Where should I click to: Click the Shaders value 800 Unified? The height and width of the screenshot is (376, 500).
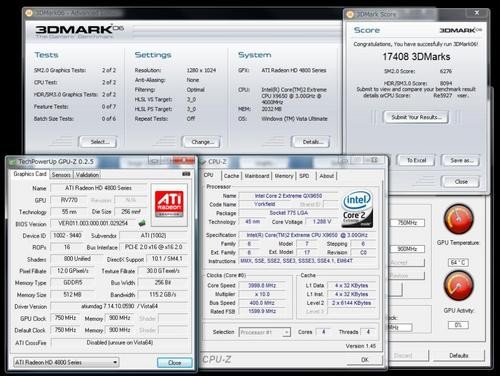(x=77, y=259)
